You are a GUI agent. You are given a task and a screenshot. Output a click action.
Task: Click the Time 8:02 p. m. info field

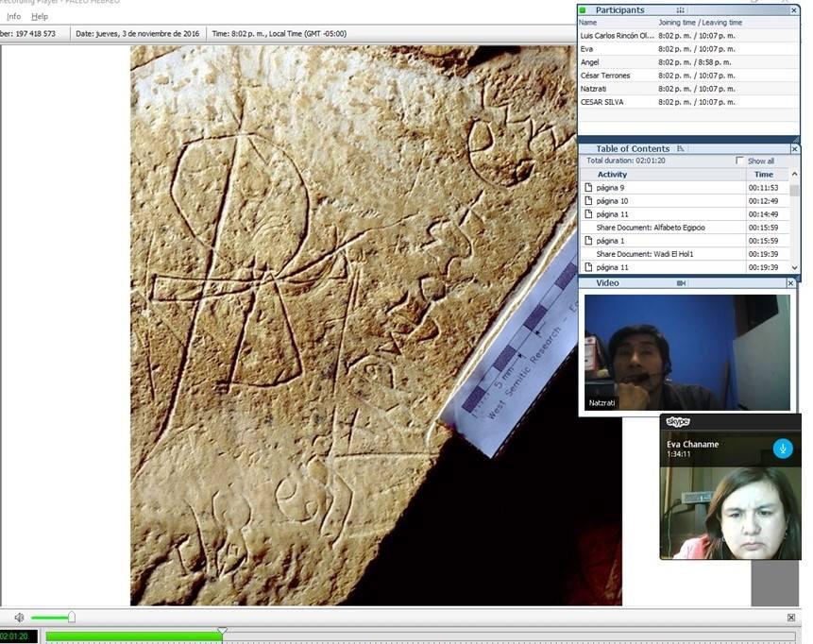[279, 34]
